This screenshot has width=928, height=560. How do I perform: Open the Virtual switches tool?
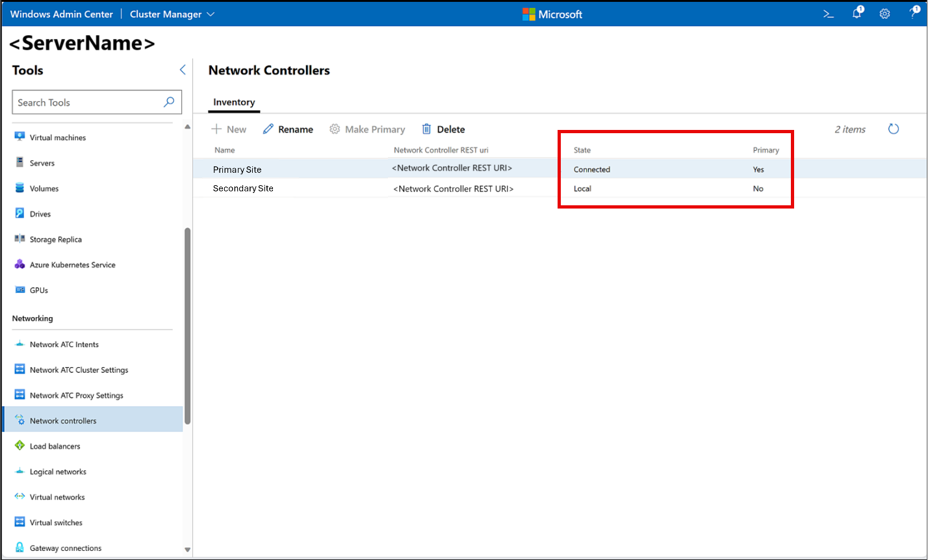pyautogui.click(x=56, y=523)
